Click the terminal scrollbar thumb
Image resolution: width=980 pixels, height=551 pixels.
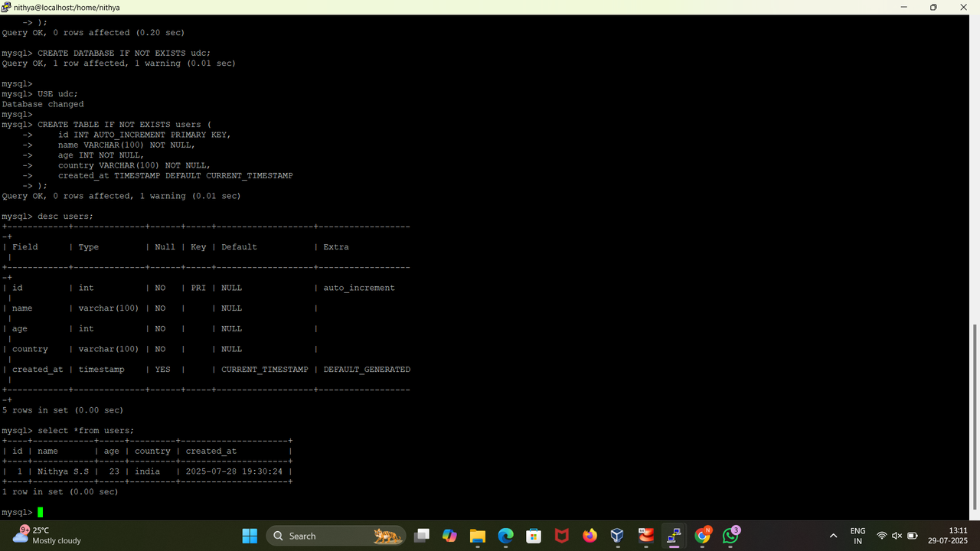coord(975,416)
